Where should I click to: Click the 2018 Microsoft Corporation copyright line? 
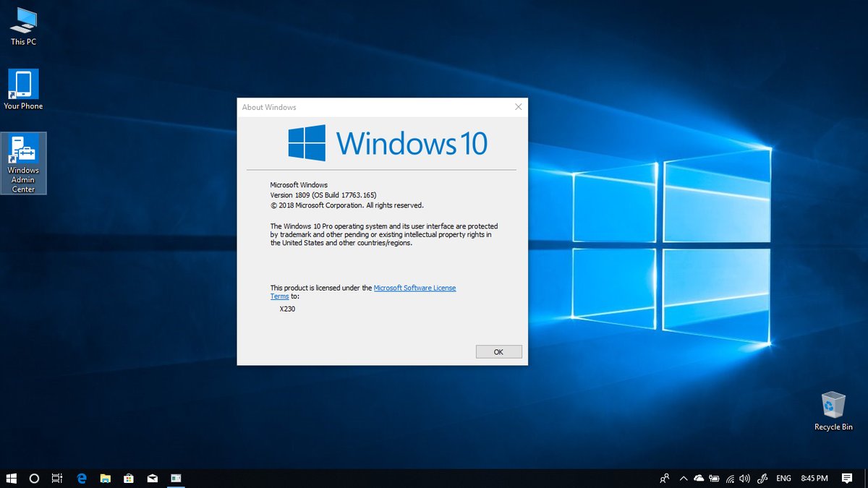[x=347, y=205]
